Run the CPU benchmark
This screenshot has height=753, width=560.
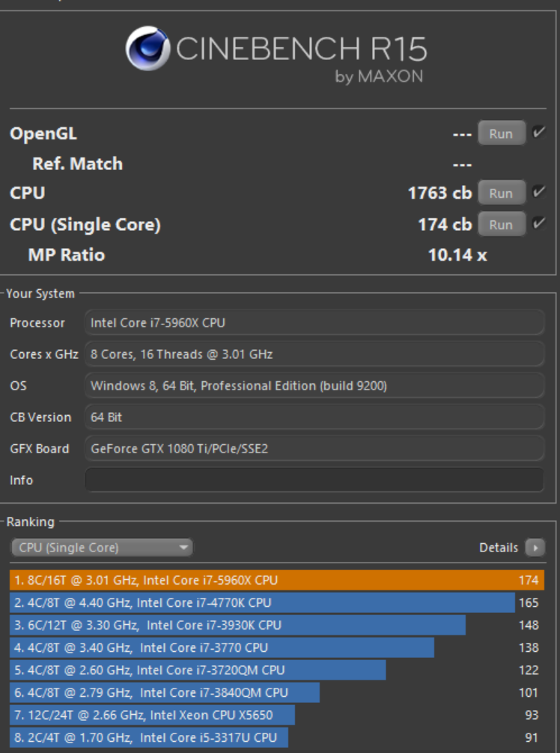click(501, 193)
